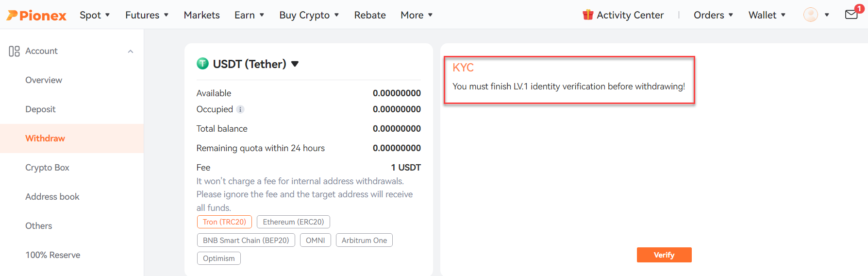Click the Activity Center gift icon
Image resolution: width=868 pixels, height=276 pixels.
click(x=588, y=15)
